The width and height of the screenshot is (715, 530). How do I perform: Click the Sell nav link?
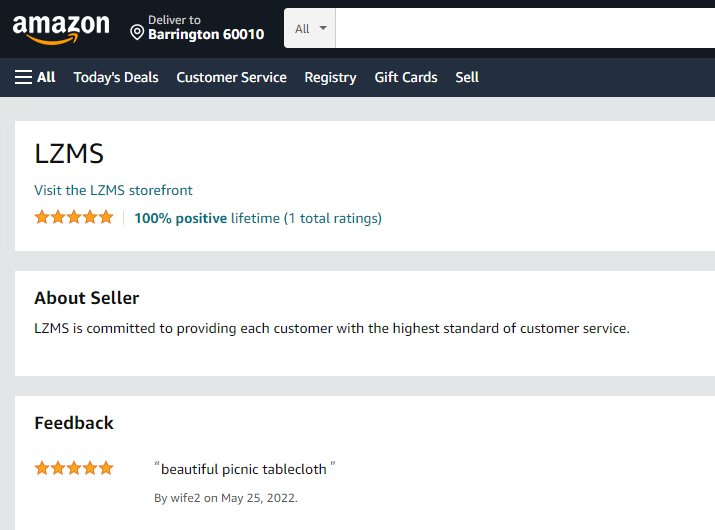467,77
